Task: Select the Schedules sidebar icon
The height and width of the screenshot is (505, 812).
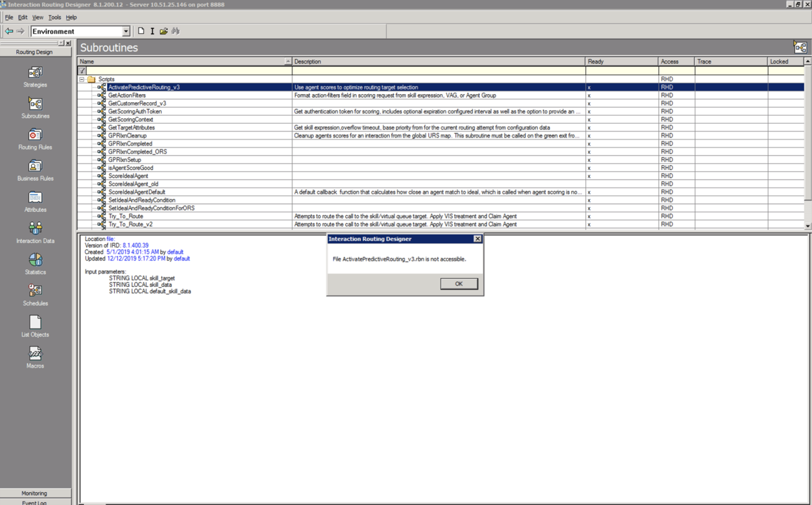Action: coord(35,290)
